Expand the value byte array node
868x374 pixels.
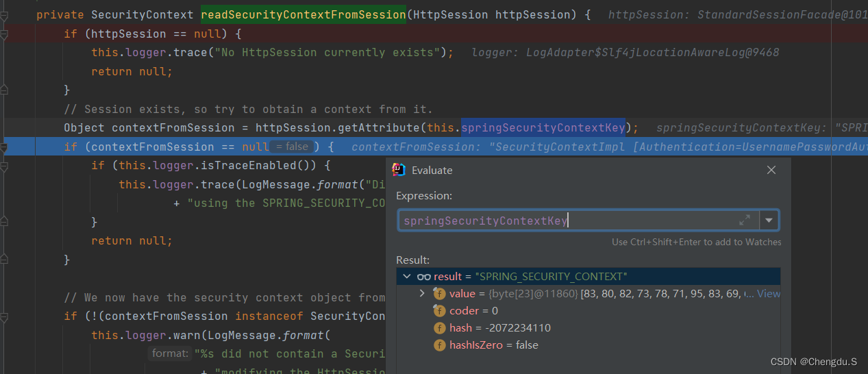point(422,293)
